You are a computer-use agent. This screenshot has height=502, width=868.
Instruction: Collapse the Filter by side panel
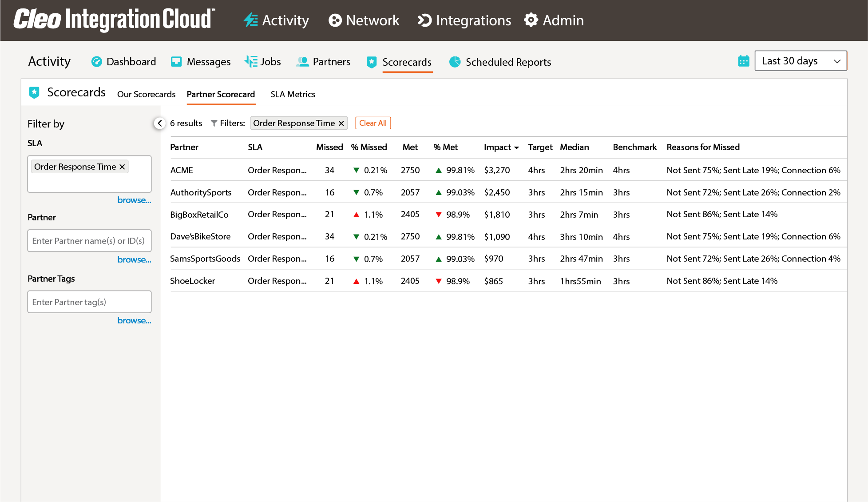click(160, 124)
